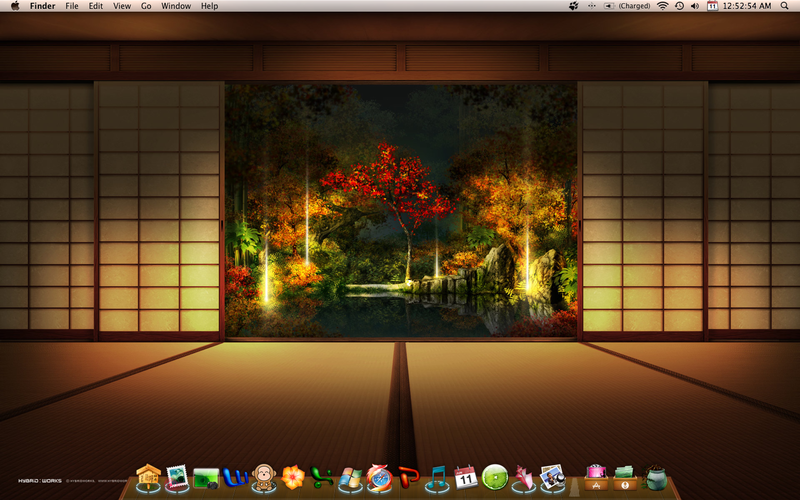Open the iTunes music note dock icon
This screenshot has height=500, width=800.
pyautogui.click(x=438, y=479)
